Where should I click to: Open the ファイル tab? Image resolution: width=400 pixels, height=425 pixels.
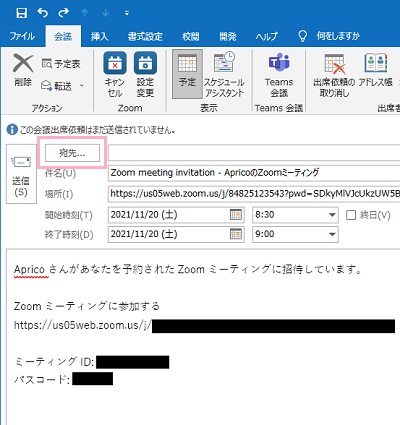[22, 36]
